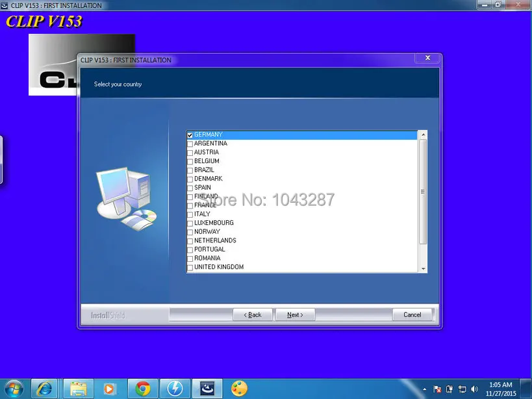The height and width of the screenshot is (399, 532).
Task: Select the UNITED KINGDOM text label
Action: click(x=219, y=267)
